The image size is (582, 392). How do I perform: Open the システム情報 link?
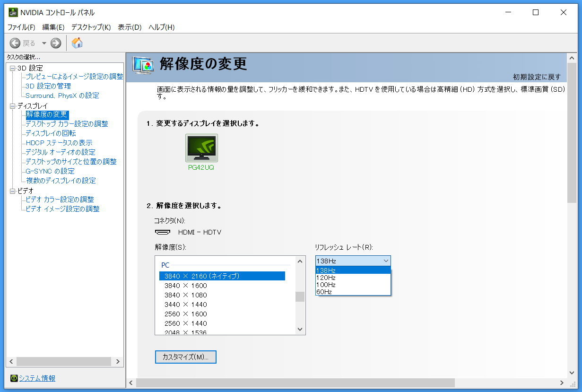coord(37,378)
